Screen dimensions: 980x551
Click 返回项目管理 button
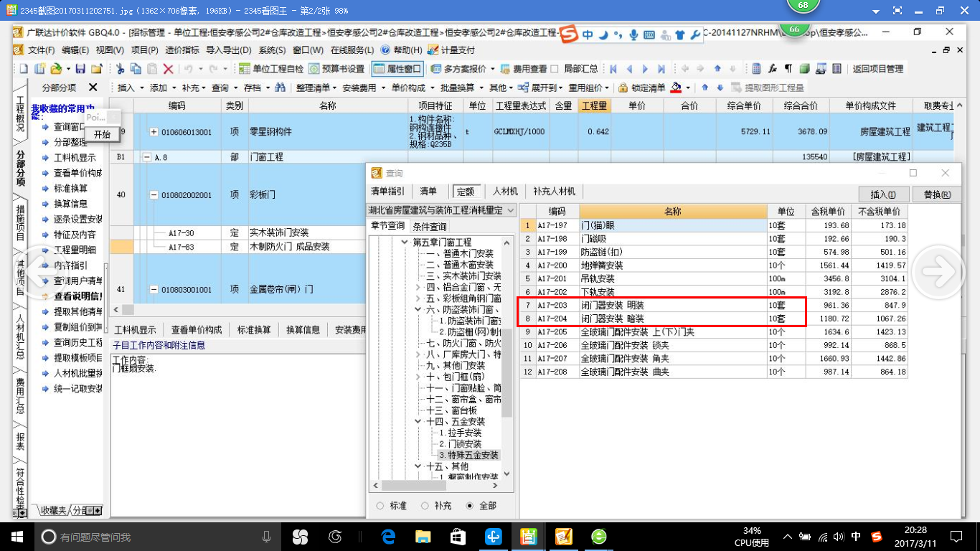click(x=877, y=69)
